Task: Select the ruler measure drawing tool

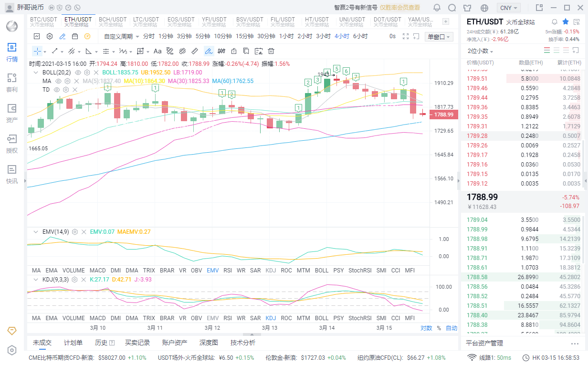Action: pyautogui.click(x=195, y=51)
